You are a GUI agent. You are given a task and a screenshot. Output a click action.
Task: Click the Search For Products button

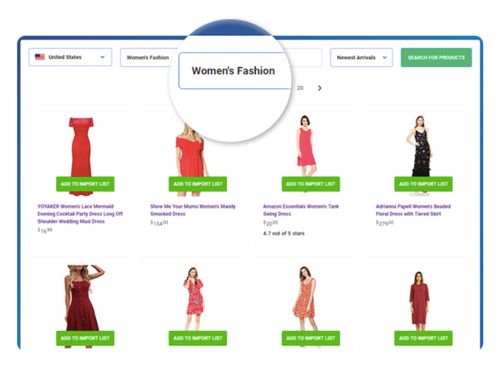436,57
